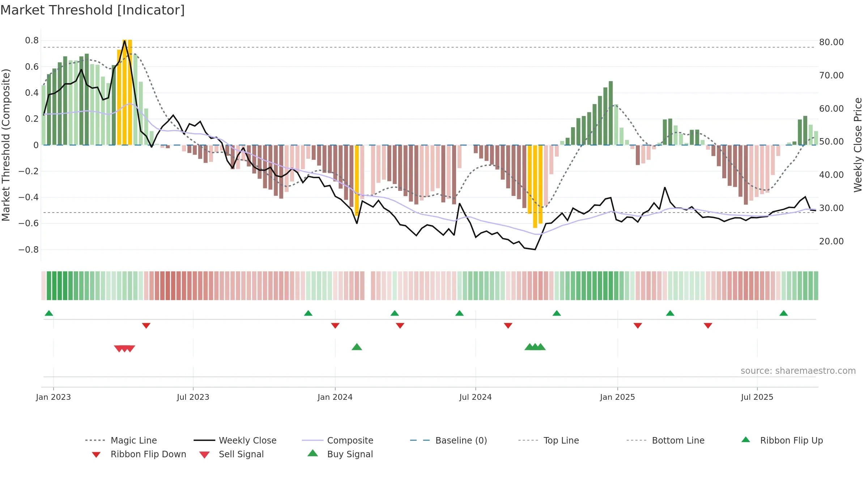The height and width of the screenshot is (488, 868).
Task: Select the red flip-down triangle in late March 2024
Action: (400, 326)
